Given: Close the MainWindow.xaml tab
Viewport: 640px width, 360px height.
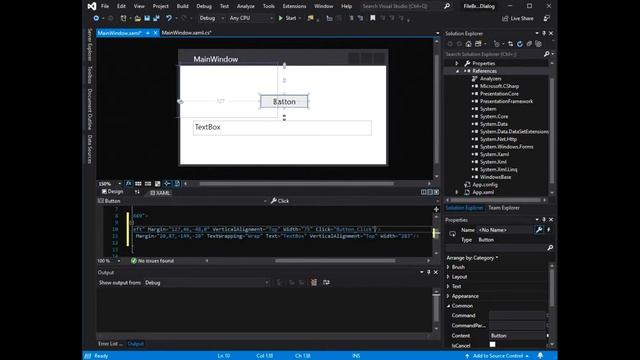Looking at the screenshot, I should pos(156,33).
